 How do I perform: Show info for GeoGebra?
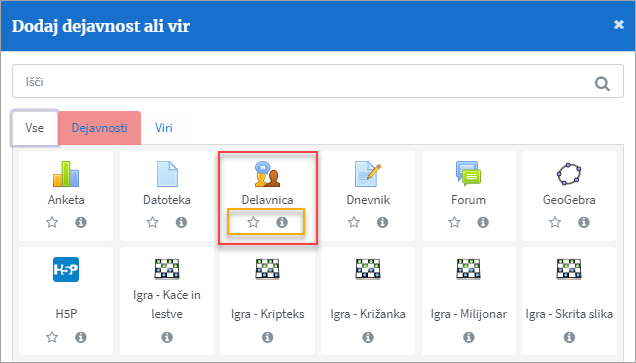584,222
